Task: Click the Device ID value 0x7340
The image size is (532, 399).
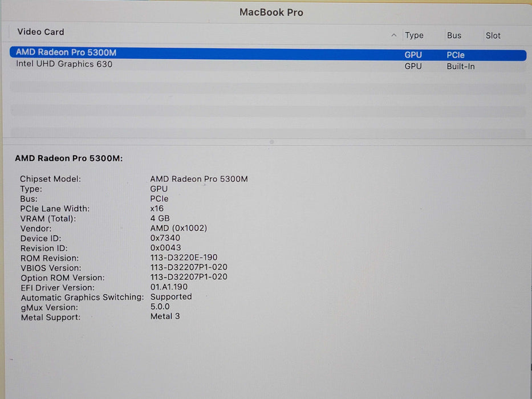Action: [165, 238]
